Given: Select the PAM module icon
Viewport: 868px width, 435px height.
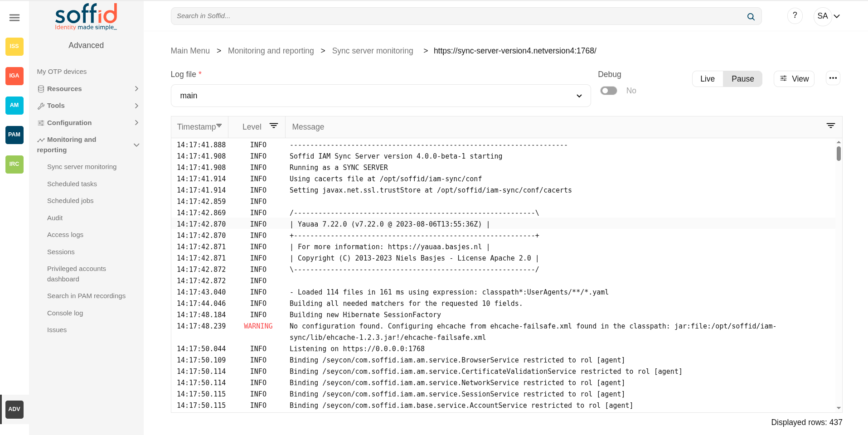Looking at the screenshot, I should coord(15,135).
